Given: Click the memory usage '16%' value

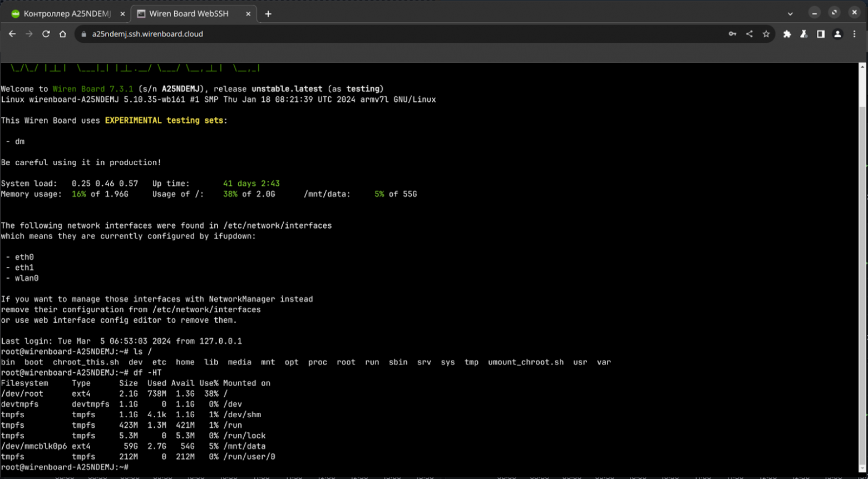Looking at the screenshot, I should click(x=79, y=194).
